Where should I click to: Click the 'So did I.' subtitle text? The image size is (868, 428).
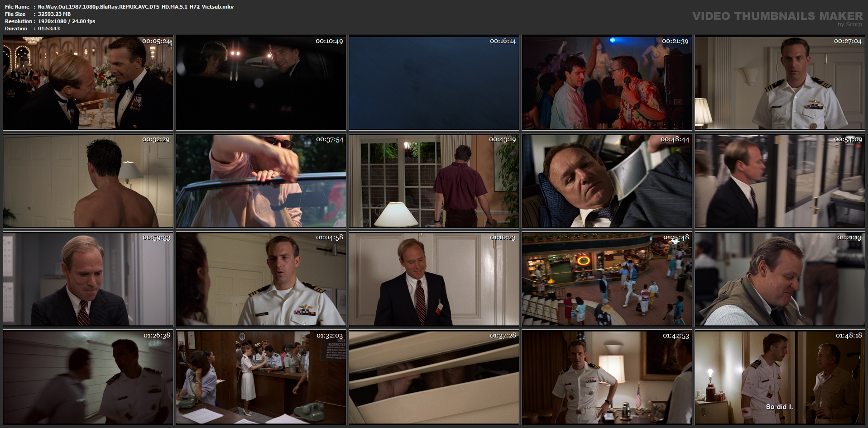click(x=779, y=407)
